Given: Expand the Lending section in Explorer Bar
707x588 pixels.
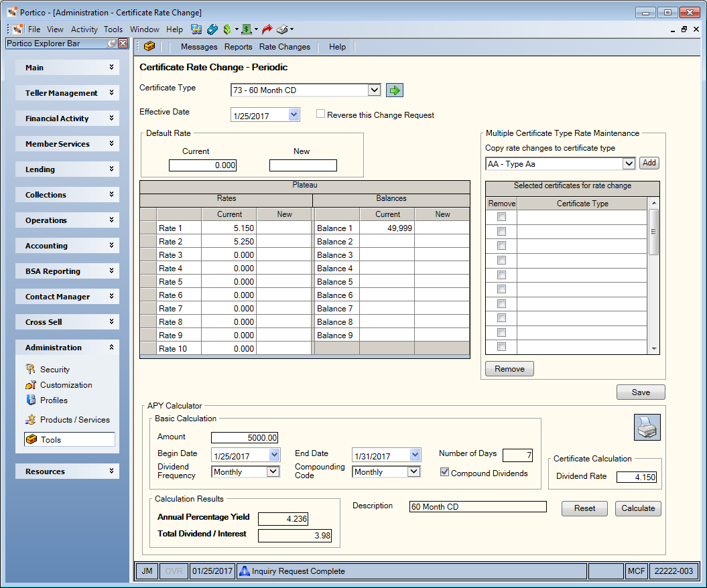Looking at the screenshot, I should [x=67, y=169].
